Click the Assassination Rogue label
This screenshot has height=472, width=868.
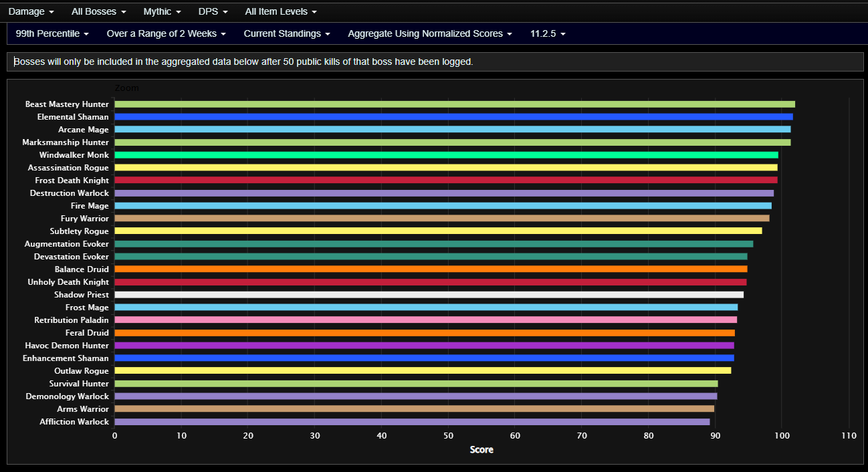[x=68, y=168]
